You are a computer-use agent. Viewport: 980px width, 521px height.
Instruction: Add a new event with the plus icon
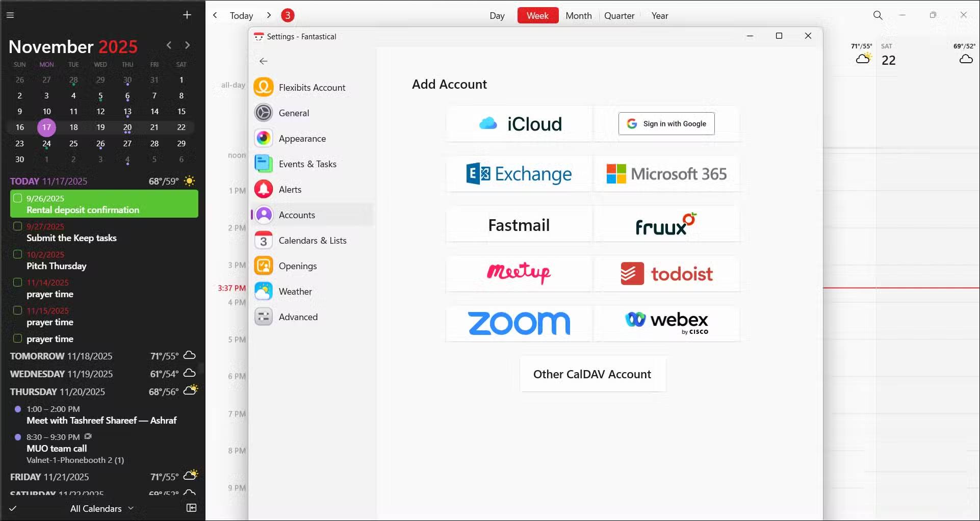pos(187,15)
